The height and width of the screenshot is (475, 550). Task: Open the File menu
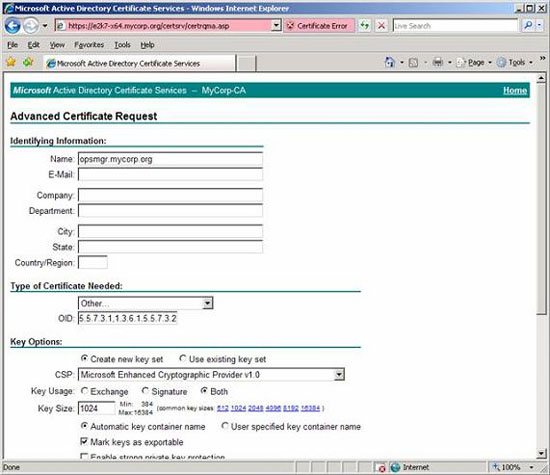click(x=12, y=45)
